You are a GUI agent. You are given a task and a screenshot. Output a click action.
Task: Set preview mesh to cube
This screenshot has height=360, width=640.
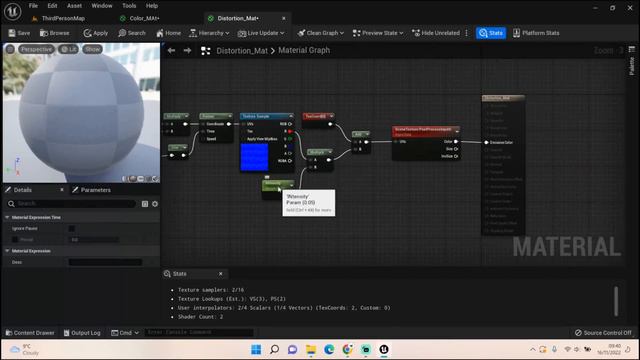pyautogui.click(x=148, y=179)
